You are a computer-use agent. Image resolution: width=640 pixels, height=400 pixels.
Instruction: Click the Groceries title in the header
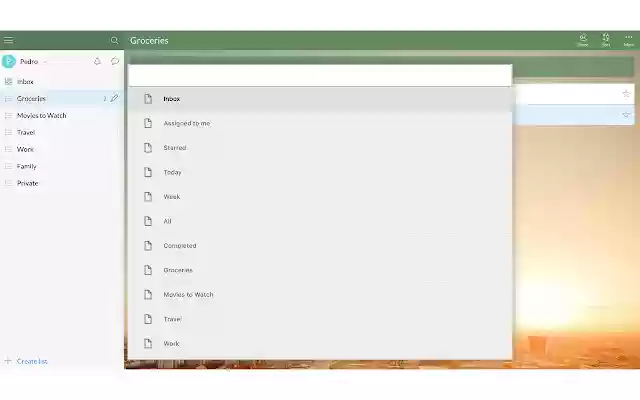coord(149,40)
